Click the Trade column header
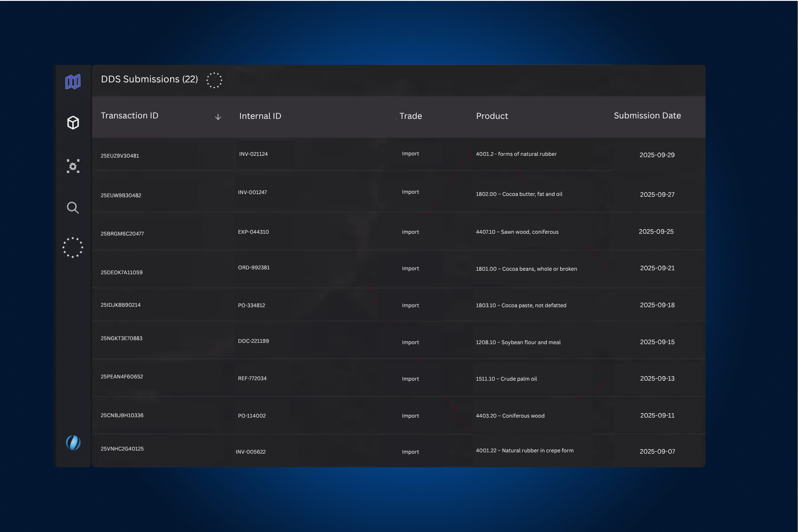The width and height of the screenshot is (798, 532). point(411,116)
